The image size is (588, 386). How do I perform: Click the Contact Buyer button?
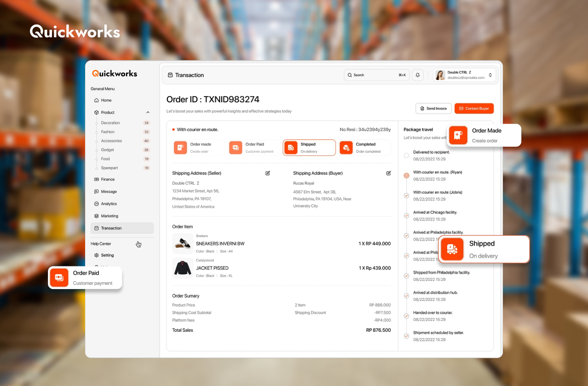click(474, 108)
